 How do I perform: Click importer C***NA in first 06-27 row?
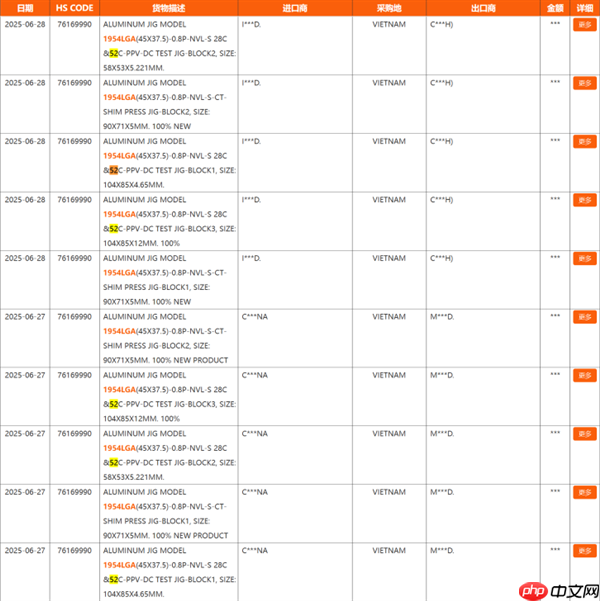tap(255, 317)
